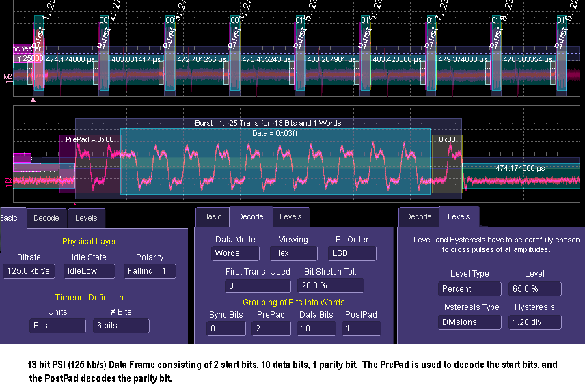Toggle the Bit Order LSB setting
This screenshot has height=392, width=585.
point(351,253)
